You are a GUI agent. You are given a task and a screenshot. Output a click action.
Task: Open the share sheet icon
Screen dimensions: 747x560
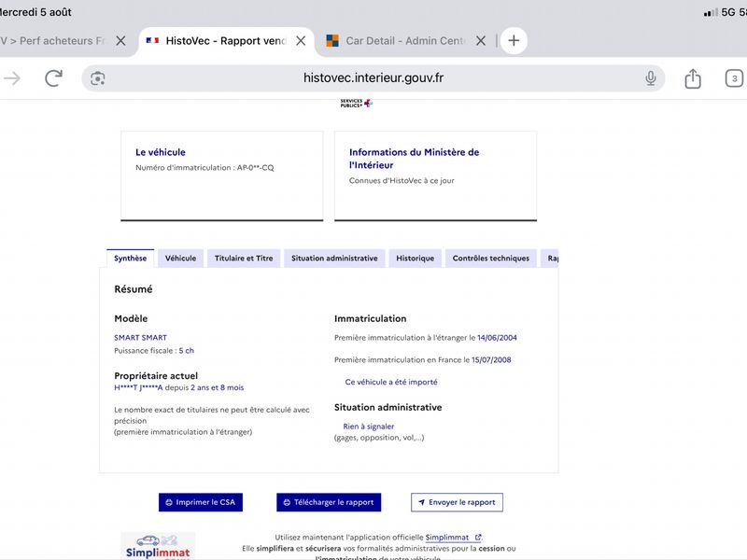[693, 78]
